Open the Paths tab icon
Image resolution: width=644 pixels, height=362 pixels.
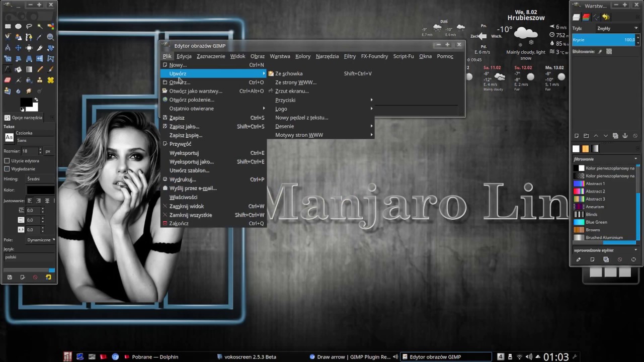point(596,17)
